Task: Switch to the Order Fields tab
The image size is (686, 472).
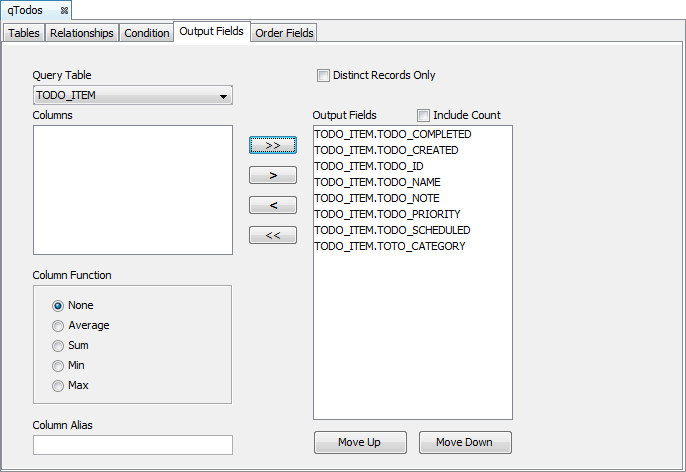Action: tap(284, 33)
